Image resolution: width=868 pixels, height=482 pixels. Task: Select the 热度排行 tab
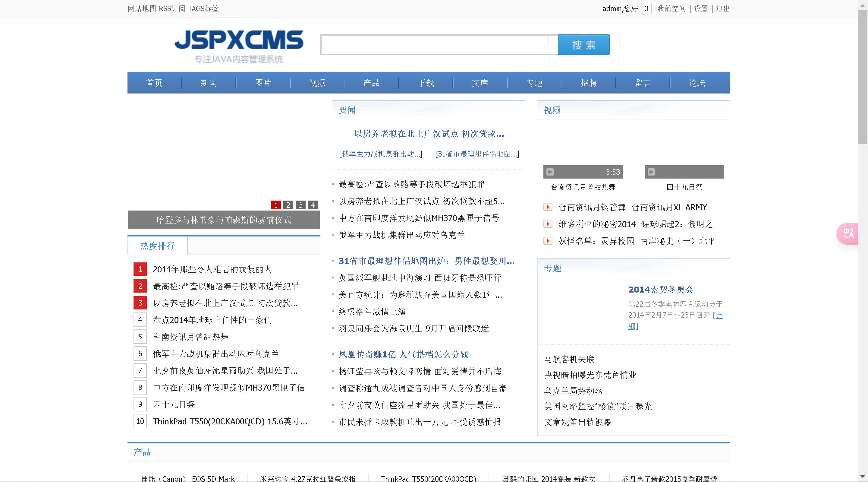tap(157, 246)
